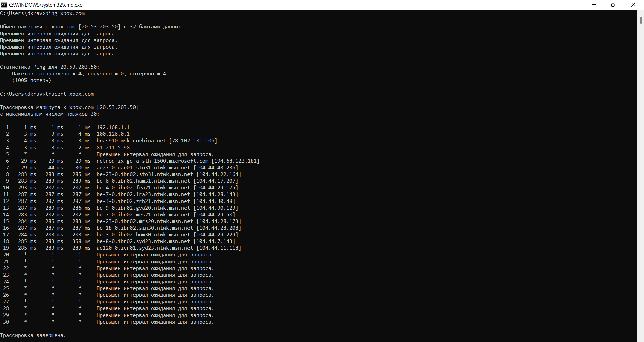
Task: Click be-23-0.ibr02.sto31.ntwk.msn.net hostname
Action: (145, 174)
